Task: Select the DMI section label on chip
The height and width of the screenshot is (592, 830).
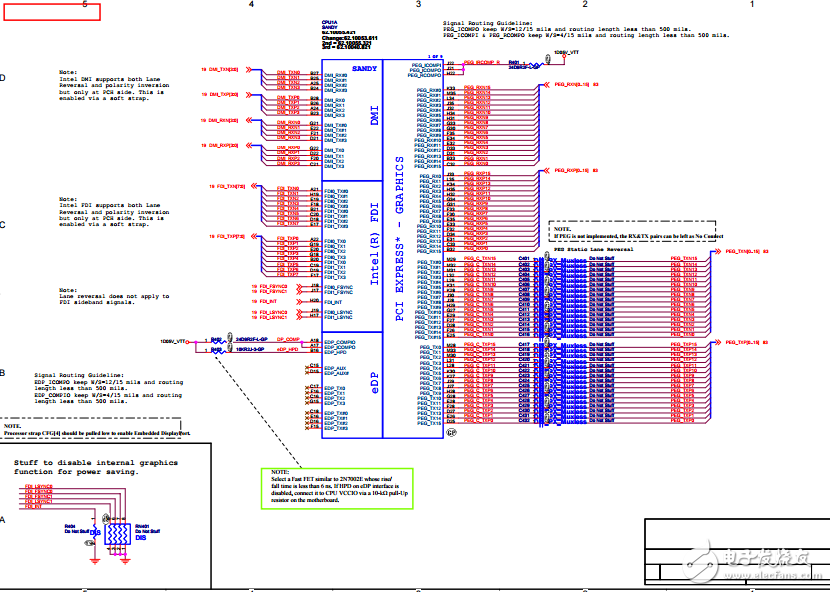Action: click(375, 115)
